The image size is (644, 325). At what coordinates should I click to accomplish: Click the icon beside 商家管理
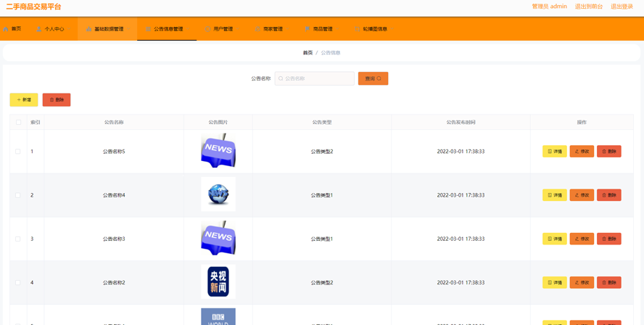point(257,29)
